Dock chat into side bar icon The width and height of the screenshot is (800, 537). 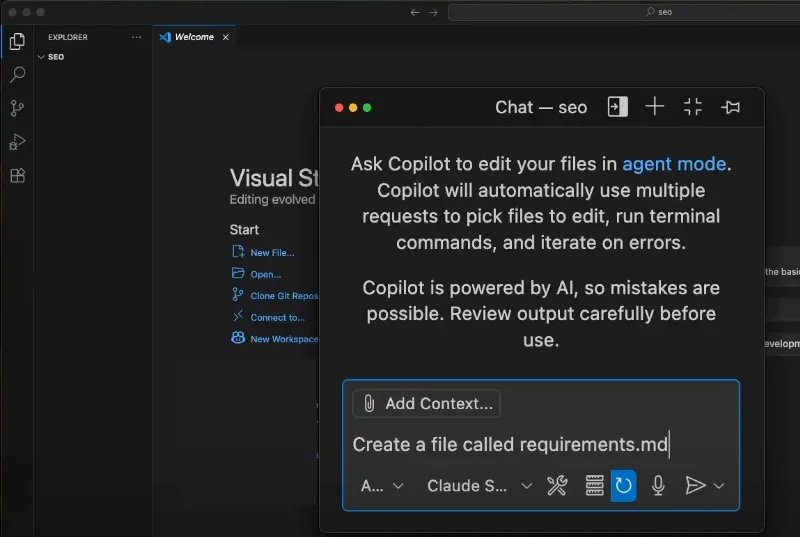(617, 107)
